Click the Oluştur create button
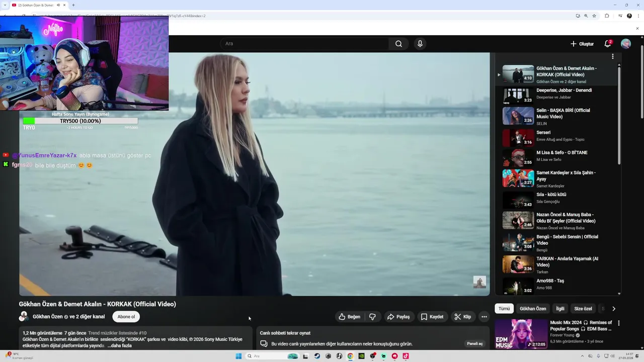 coord(582,44)
